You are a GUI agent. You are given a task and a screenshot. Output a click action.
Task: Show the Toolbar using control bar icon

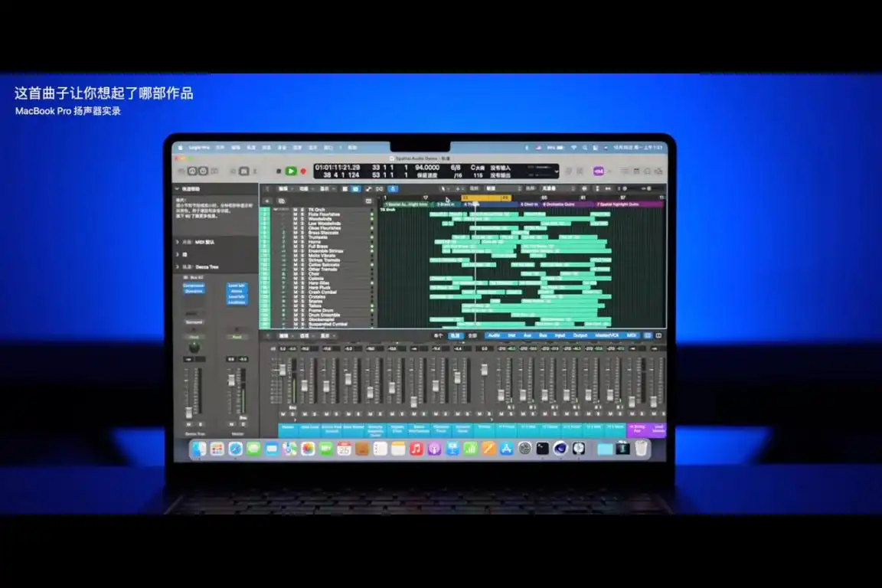214,171
